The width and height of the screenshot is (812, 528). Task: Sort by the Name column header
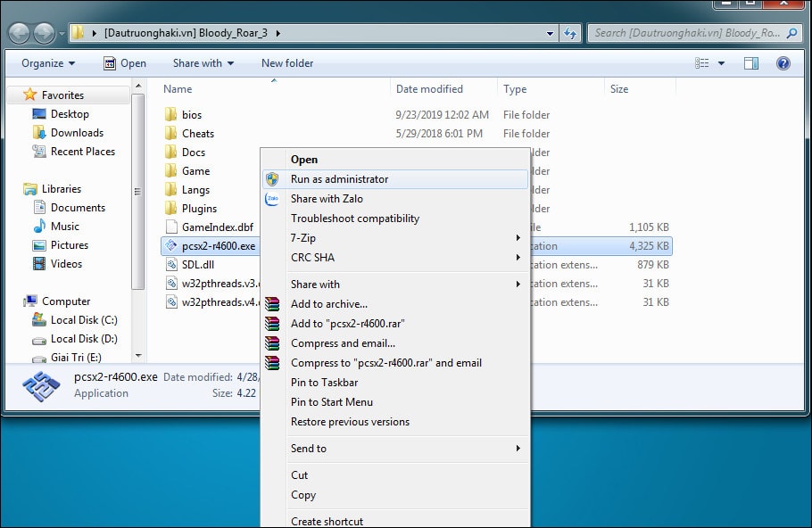(275, 89)
